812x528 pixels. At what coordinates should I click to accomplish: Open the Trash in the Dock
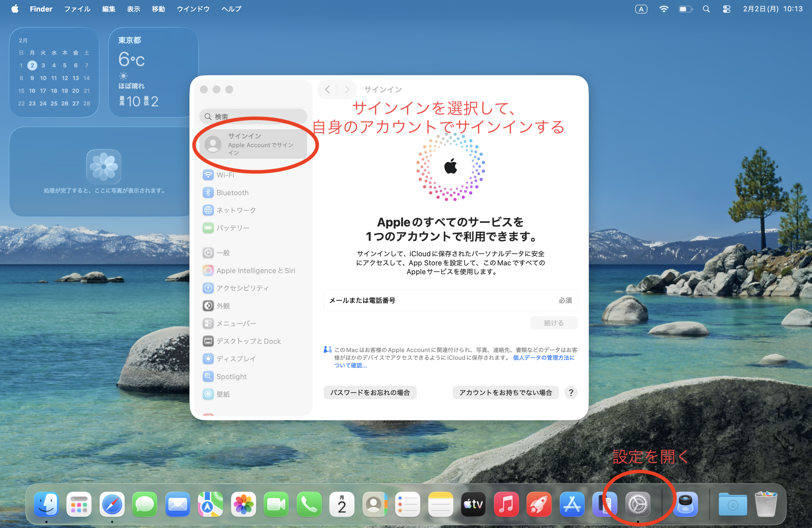[x=766, y=504]
